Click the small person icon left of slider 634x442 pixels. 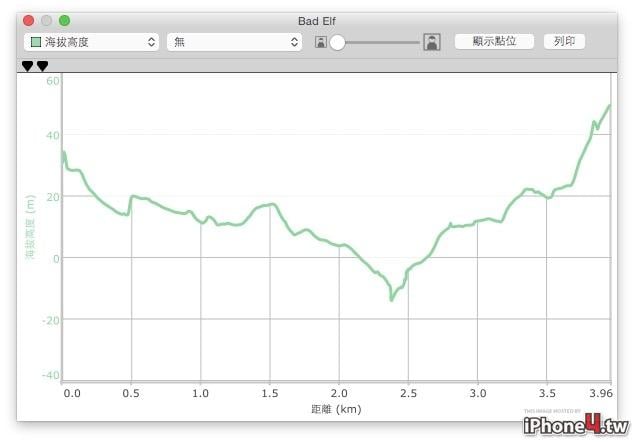pos(321,42)
